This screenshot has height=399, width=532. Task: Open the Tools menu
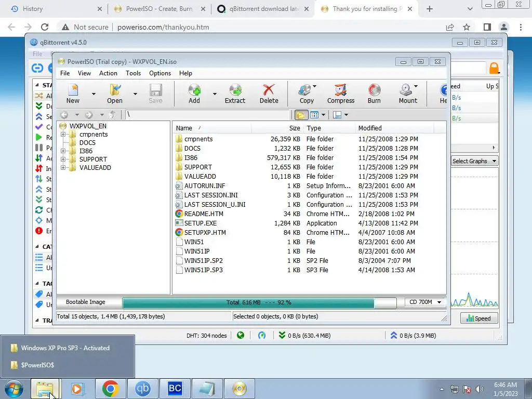click(133, 73)
